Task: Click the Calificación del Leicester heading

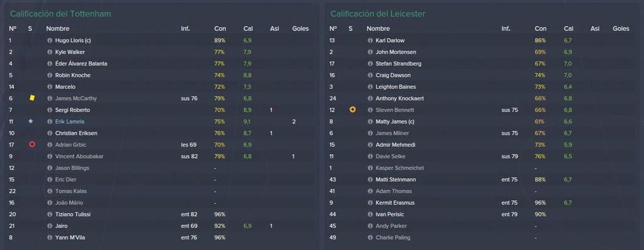Action: tap(378, 14)
